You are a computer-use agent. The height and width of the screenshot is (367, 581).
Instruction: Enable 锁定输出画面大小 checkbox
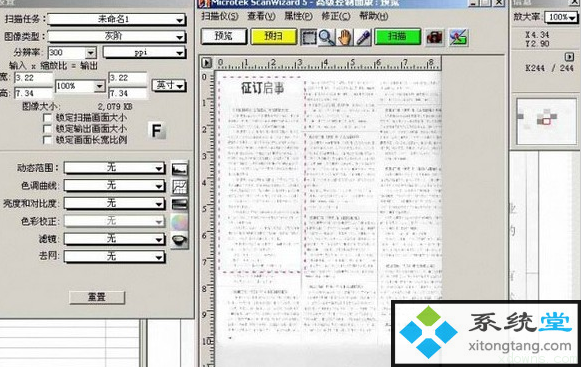pos(47,129)
